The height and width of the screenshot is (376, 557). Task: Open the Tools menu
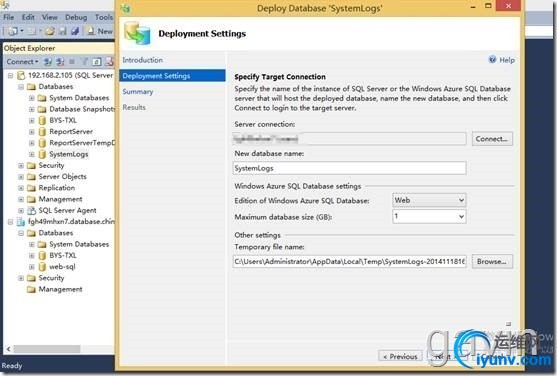104,17
